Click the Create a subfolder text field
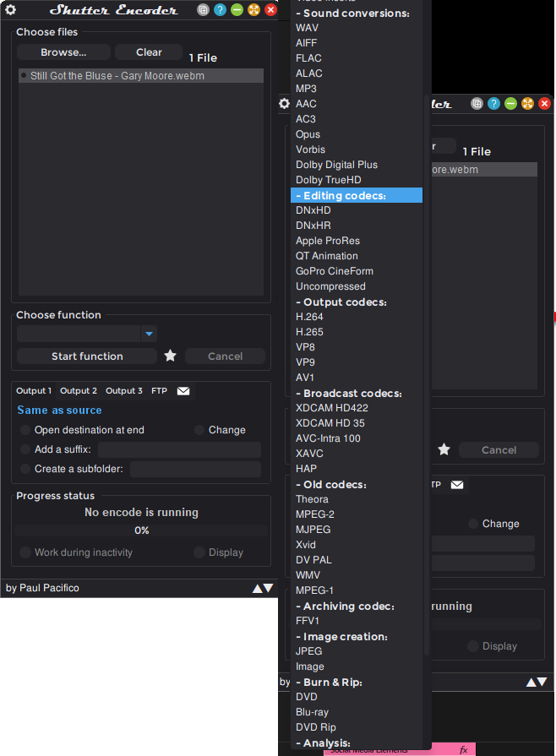 (x=196, y=469)
